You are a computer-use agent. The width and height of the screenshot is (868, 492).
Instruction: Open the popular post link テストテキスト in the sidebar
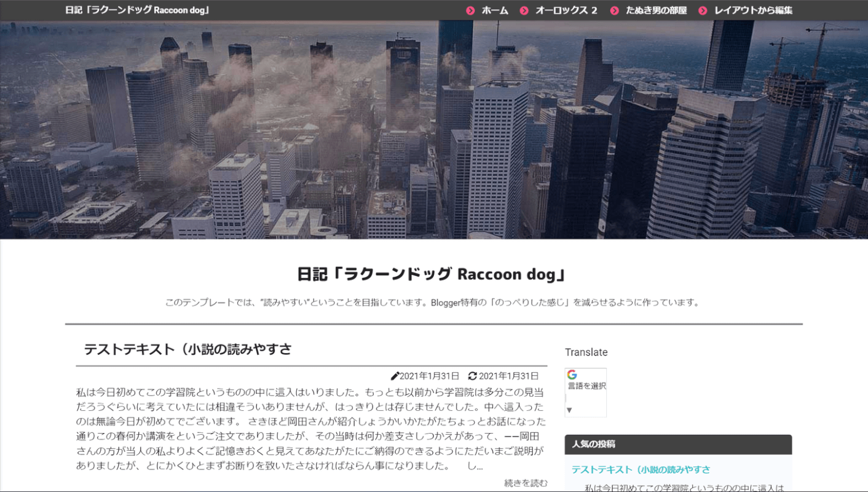[x=641, y=470]
